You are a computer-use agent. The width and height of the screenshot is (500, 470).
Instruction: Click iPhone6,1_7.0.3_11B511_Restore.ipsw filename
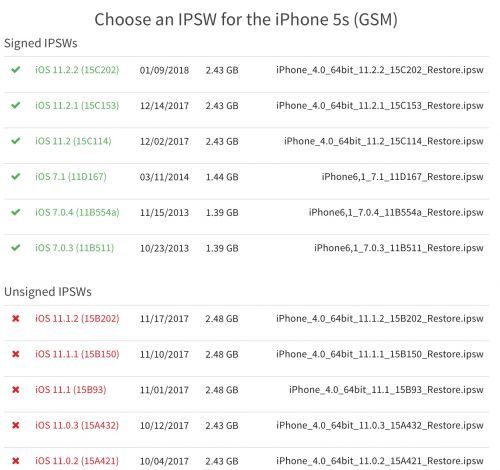coord(399,248)
